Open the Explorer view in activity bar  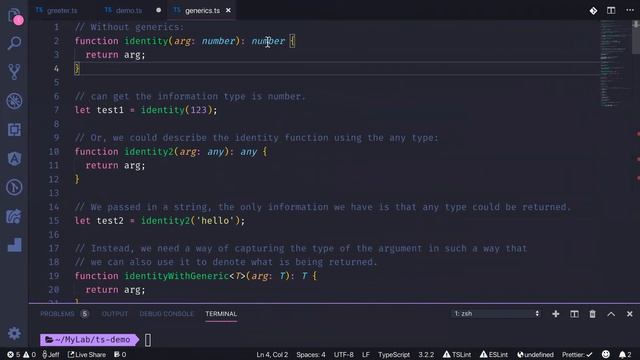(15, 16)
